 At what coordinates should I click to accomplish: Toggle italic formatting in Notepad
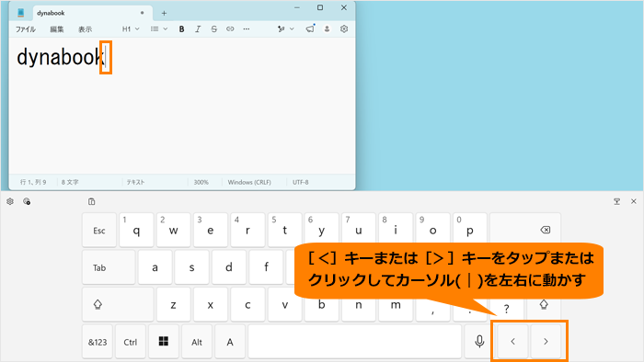[198, 29]
